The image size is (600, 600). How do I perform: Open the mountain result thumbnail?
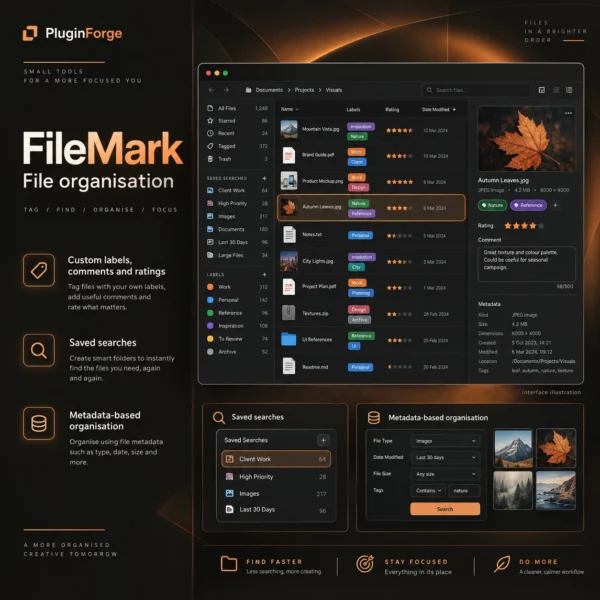[513, 448]
